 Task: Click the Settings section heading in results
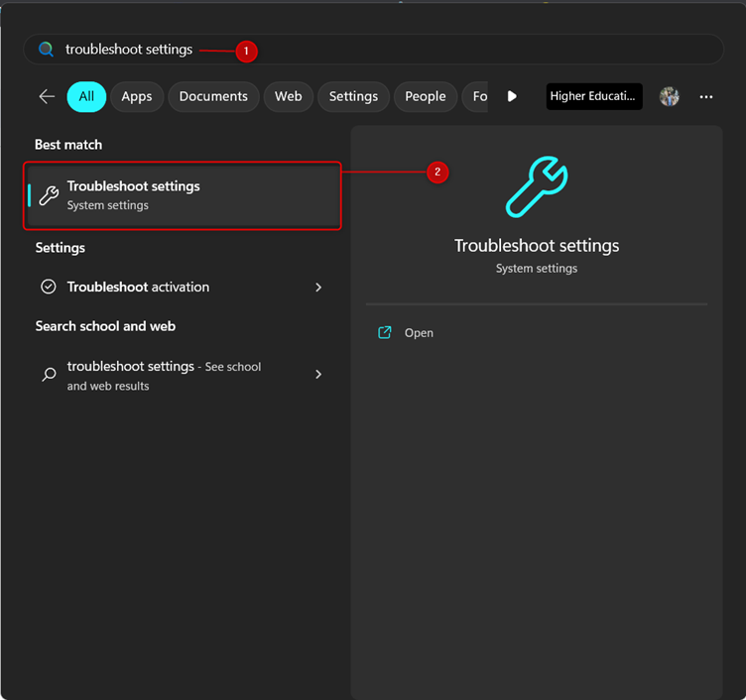[61, 248]
